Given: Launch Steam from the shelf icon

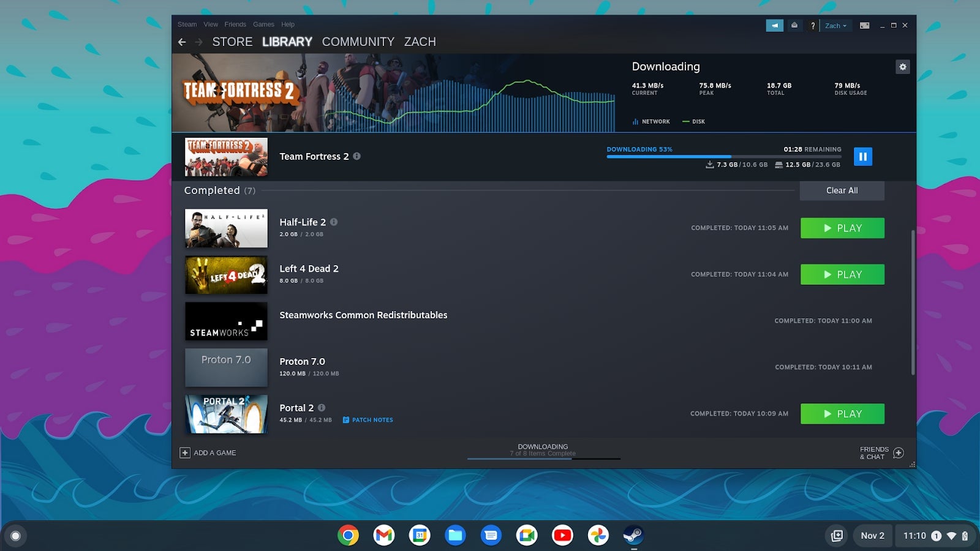Looking at the screenshot, I should 634,535.
